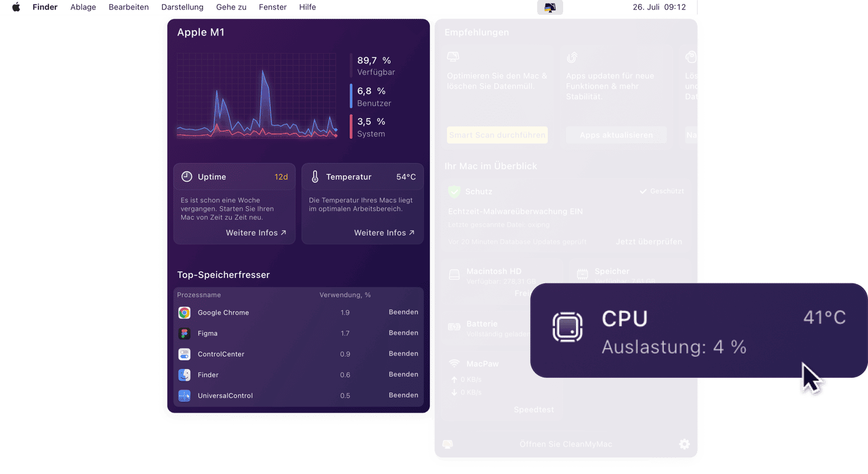The image size is (868, 474).
Task: Open Weitere Infos under Uptime
Action: [x=256, y=233]
